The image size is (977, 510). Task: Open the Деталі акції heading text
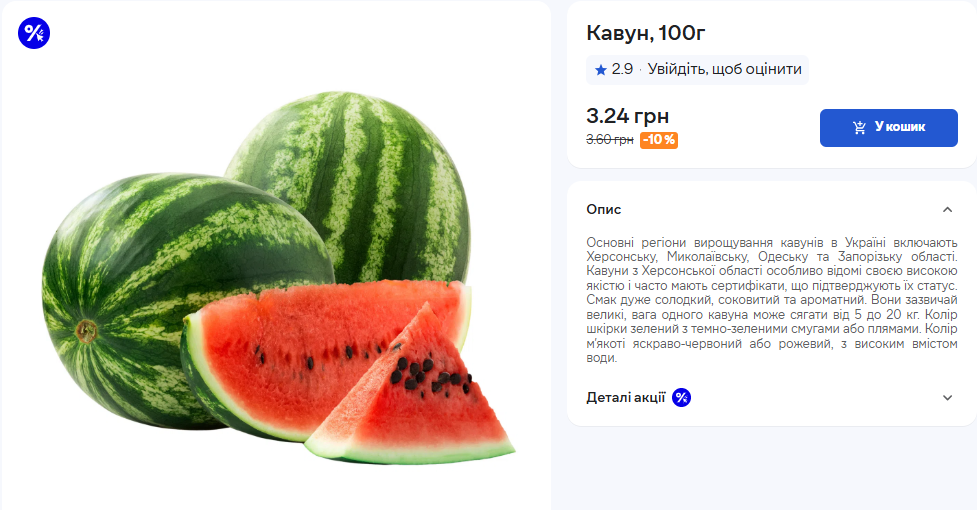click(626, 398)
